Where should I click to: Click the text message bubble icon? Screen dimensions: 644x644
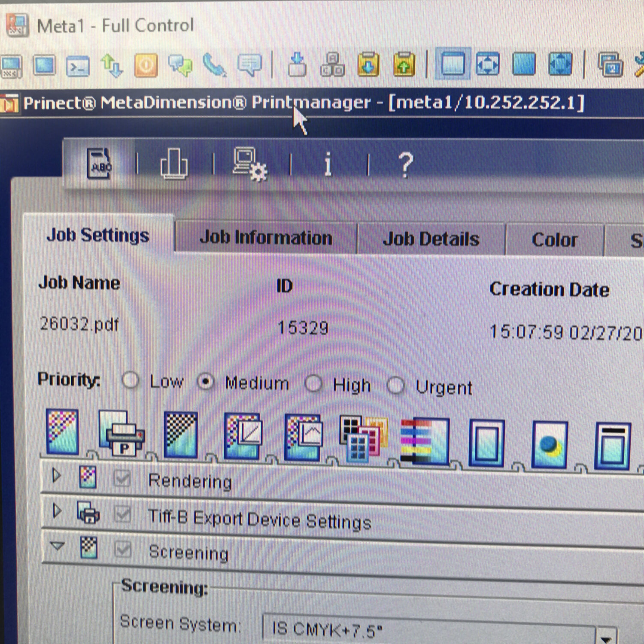249,65
